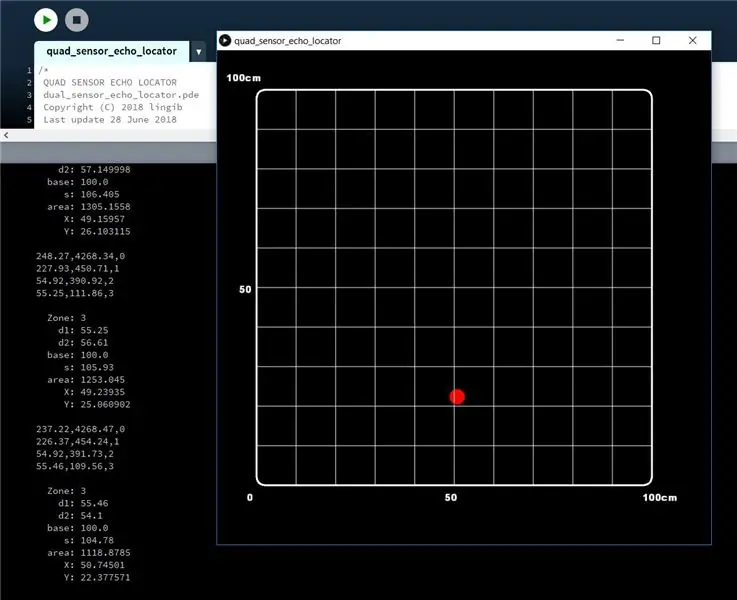Click console value 'd1: 55.25'
This screenshot has height=600, width=737.
[83, 330]
